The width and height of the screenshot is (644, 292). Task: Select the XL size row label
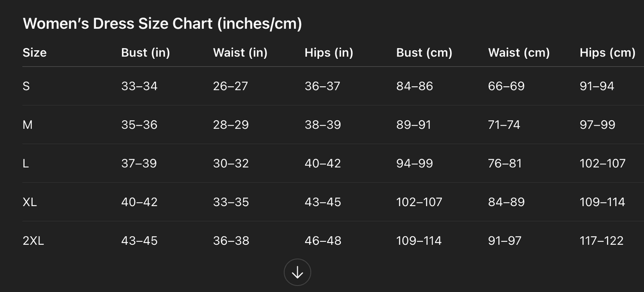click(30, 202)
